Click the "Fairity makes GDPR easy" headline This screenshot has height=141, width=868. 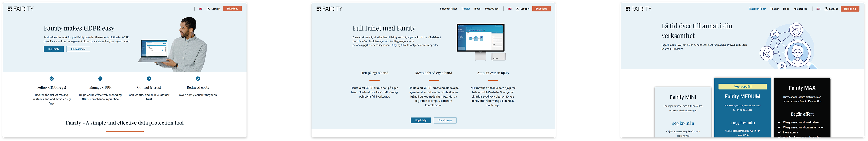[x=79, y=28]
